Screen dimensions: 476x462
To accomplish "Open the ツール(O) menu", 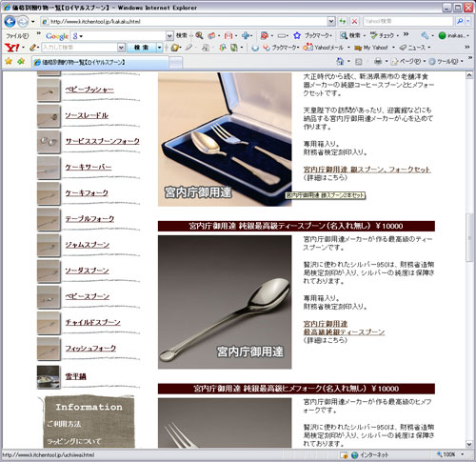I will [447, 61].
